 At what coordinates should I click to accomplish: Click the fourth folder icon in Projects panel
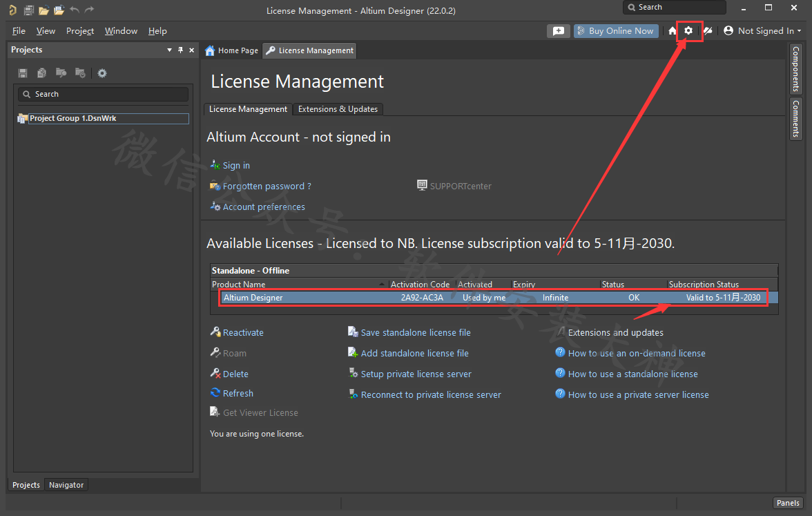coord(80,73)
